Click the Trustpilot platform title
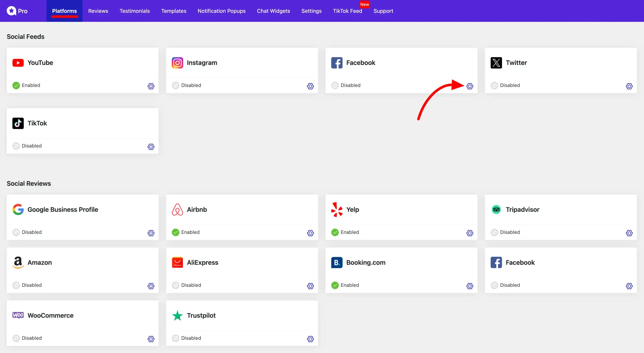Viewport: 644px width, 353px height. coord(201,315)
